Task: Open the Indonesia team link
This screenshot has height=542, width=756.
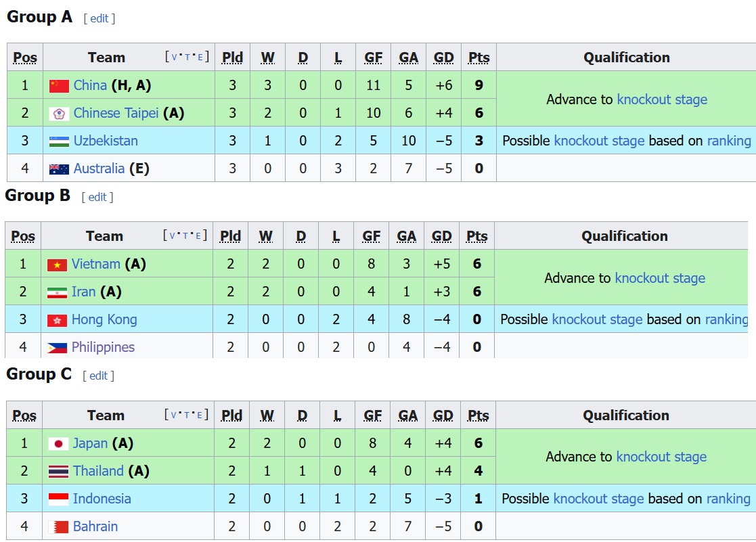Action: coord(102,499)
